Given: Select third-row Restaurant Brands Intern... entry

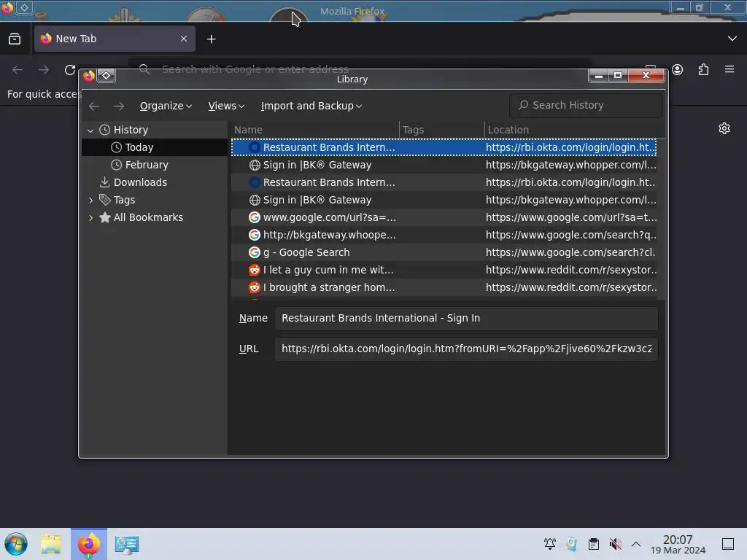Looking at the screenshot, I should coord(444,182).
